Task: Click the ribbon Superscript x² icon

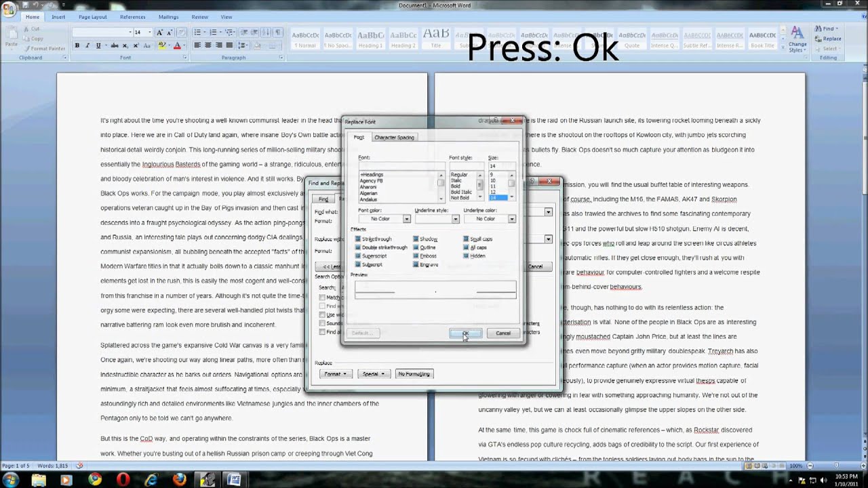Action: 136,45
